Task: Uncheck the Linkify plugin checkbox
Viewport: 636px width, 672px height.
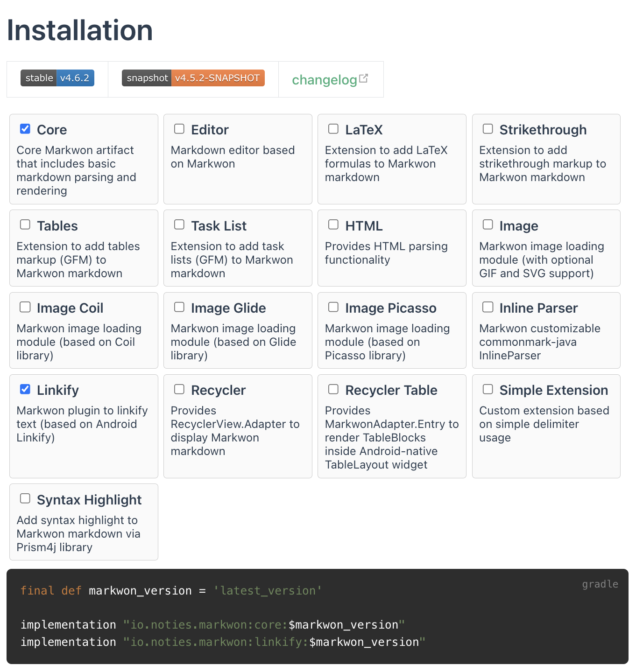Action: coord(25,389)
